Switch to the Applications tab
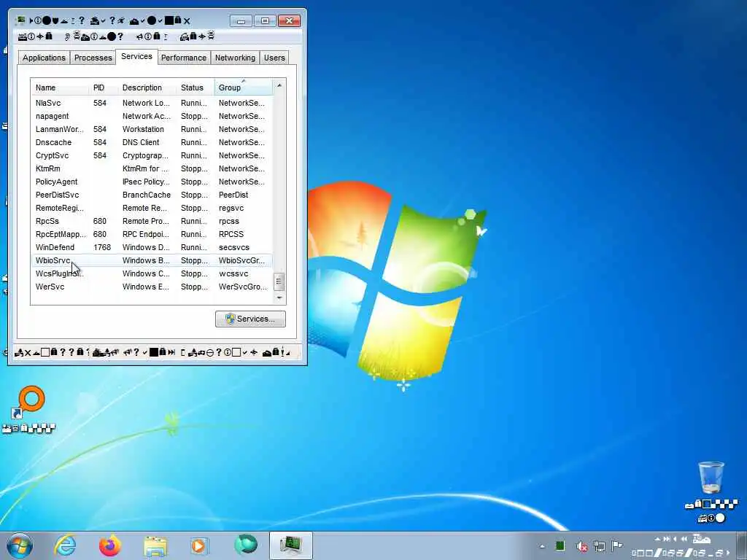The image size is (747, 560). click(x=44, y=58)
